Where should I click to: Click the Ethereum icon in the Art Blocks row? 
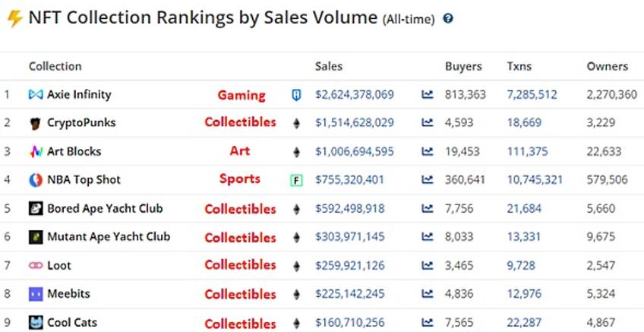click(x=296, y=152)
